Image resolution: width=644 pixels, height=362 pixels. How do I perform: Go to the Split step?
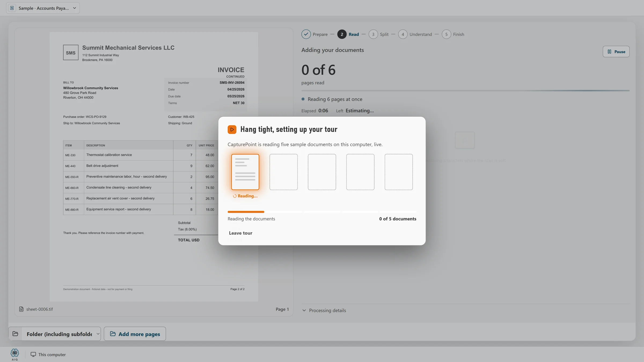pyautogui.click(x=379, y=34)
